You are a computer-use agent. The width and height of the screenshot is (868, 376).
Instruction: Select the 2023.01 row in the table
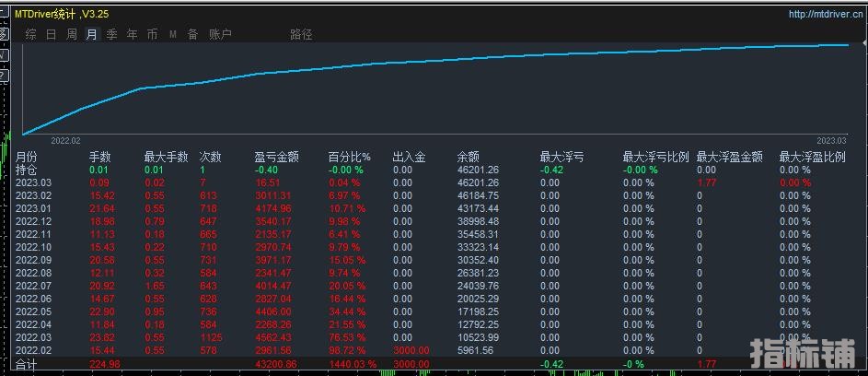(32, 210)
